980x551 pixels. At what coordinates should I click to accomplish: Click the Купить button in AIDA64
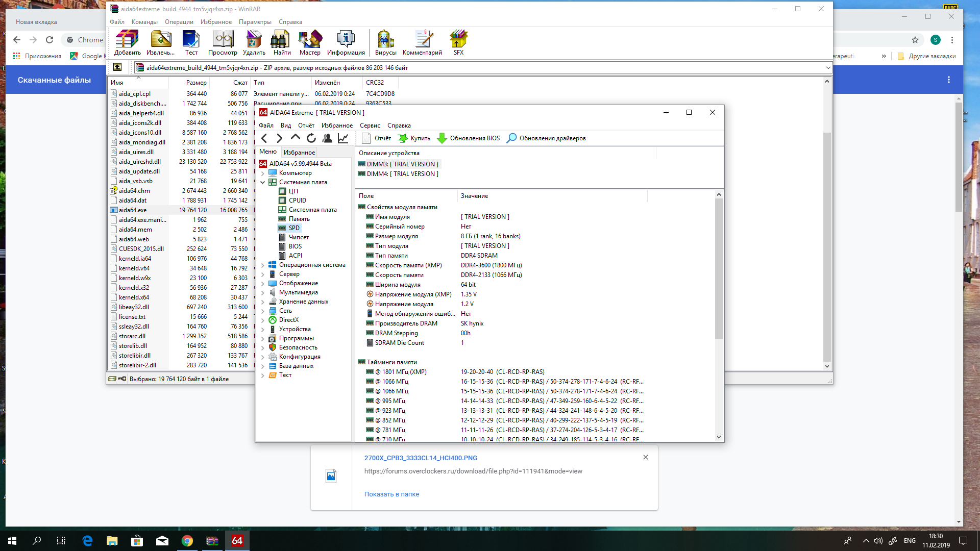414,138
